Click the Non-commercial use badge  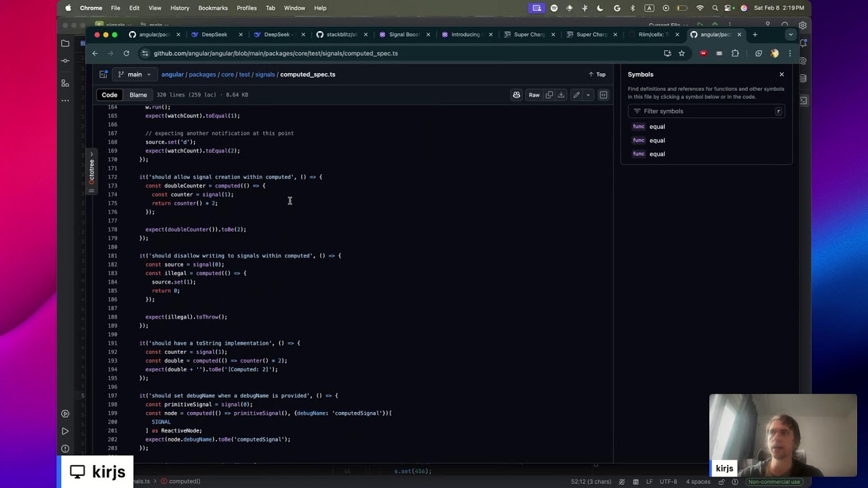[774, 482]
